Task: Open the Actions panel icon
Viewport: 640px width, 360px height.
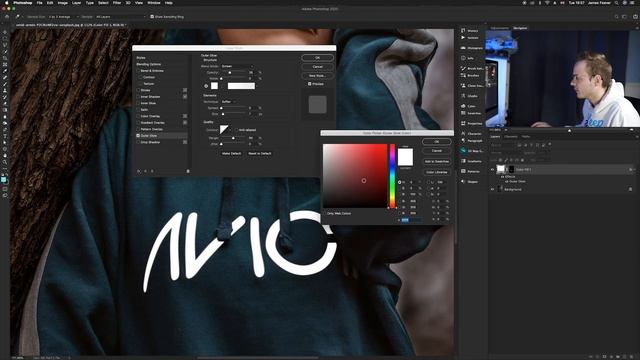Action: tap(463, 38)
